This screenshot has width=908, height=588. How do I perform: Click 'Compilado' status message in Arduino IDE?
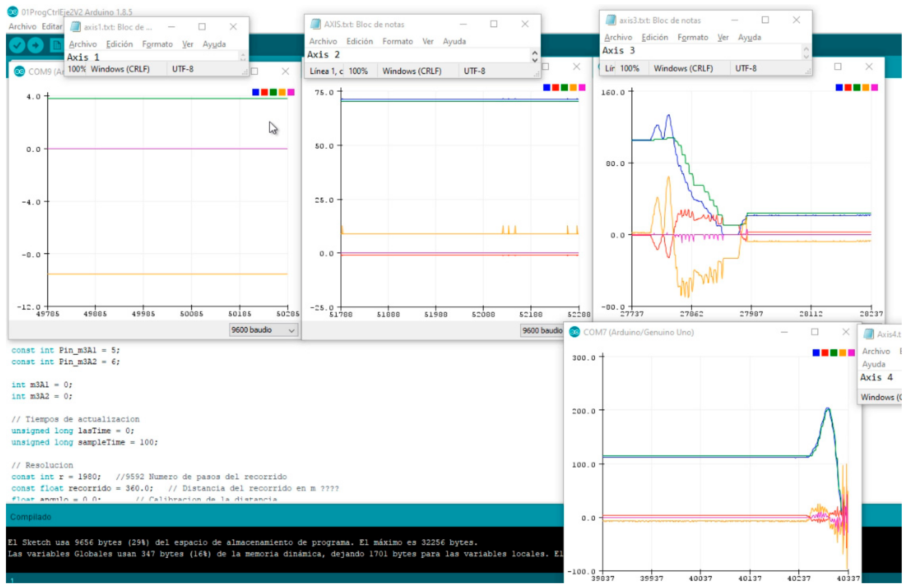[30, 517]
